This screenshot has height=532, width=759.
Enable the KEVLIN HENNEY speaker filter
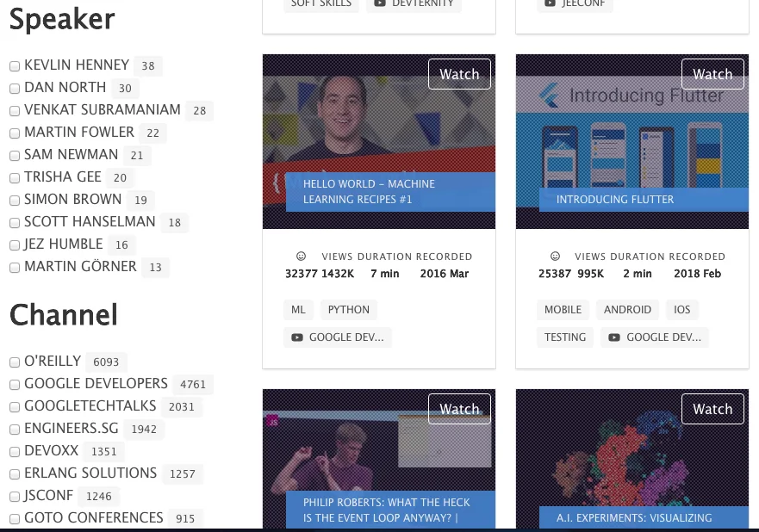[15, 66]
